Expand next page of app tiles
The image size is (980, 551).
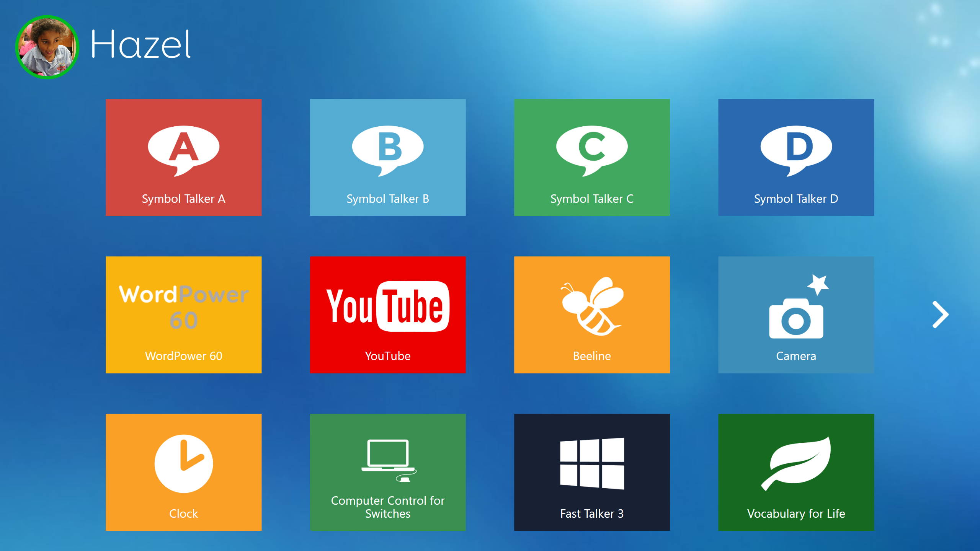click(x=941, y=315)
